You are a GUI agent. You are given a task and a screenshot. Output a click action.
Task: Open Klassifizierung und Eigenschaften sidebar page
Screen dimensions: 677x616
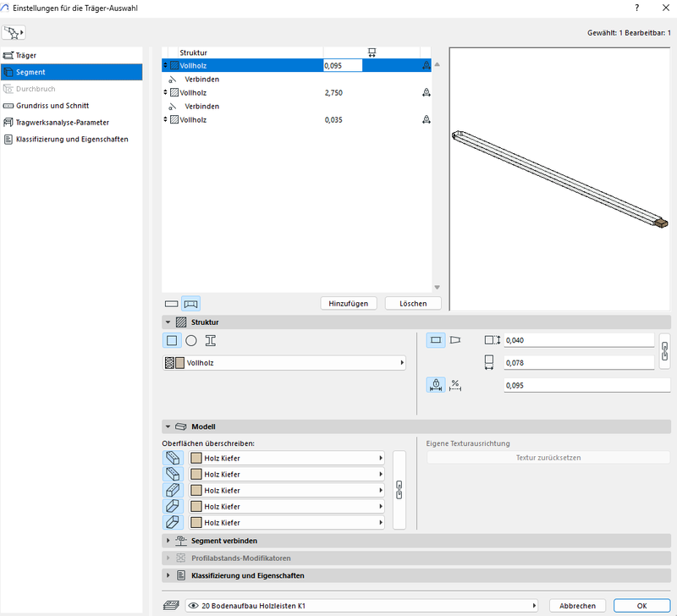[72, 140]
